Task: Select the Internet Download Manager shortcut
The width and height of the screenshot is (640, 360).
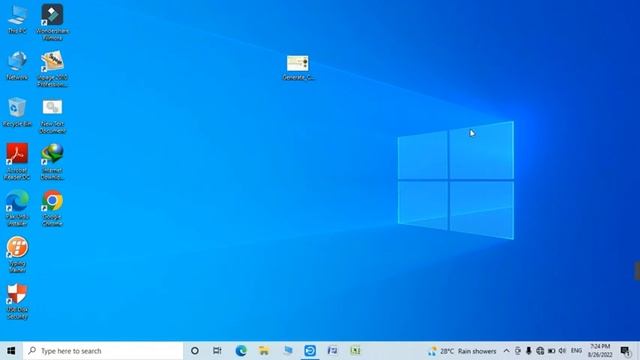Action: (52, 162)
